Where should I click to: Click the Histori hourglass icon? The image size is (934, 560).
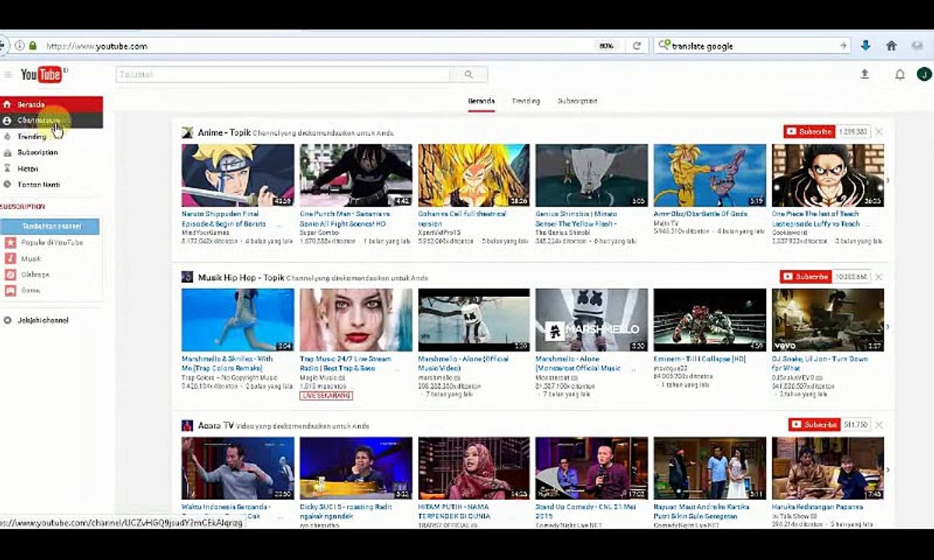[x=7, y=169]
